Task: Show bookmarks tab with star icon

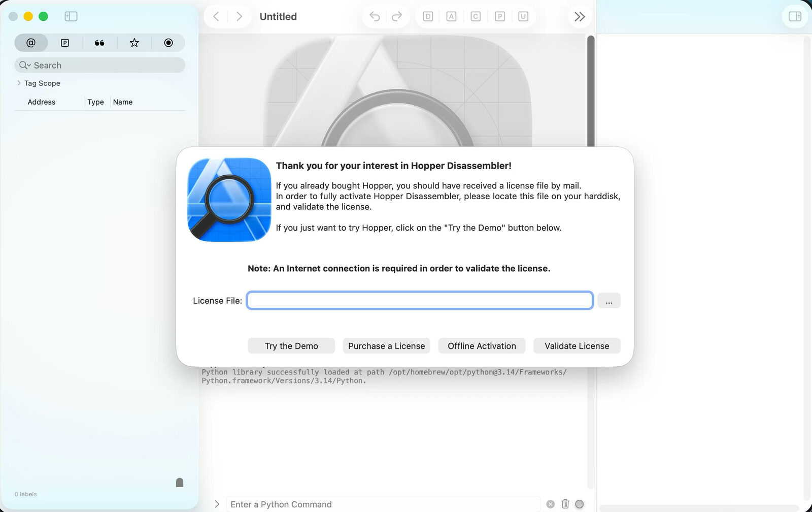Action: (x=134, y=43)
